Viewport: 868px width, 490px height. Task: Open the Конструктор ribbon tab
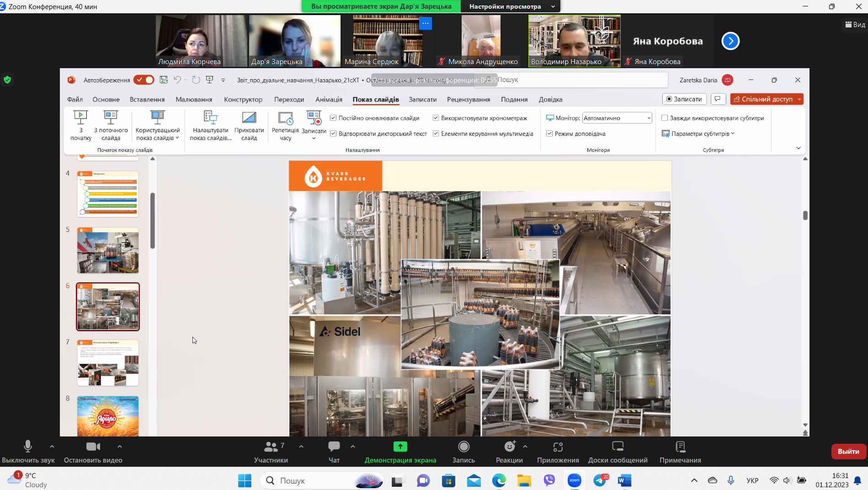pos(243,99)
